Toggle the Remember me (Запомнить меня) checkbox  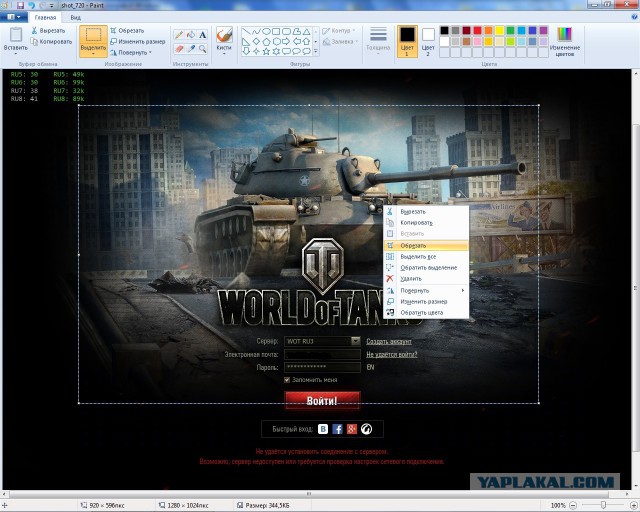(x=287, y=380)
